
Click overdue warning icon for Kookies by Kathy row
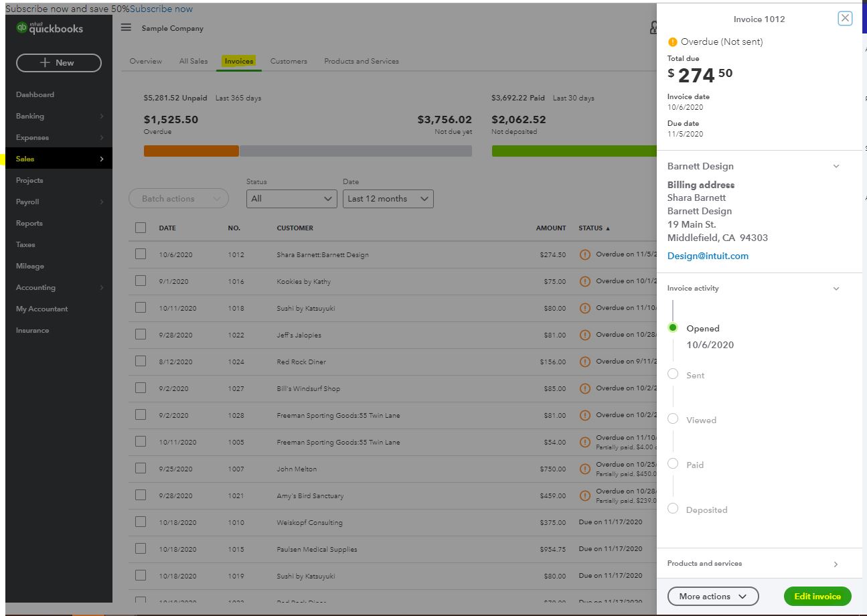[584, 281]
